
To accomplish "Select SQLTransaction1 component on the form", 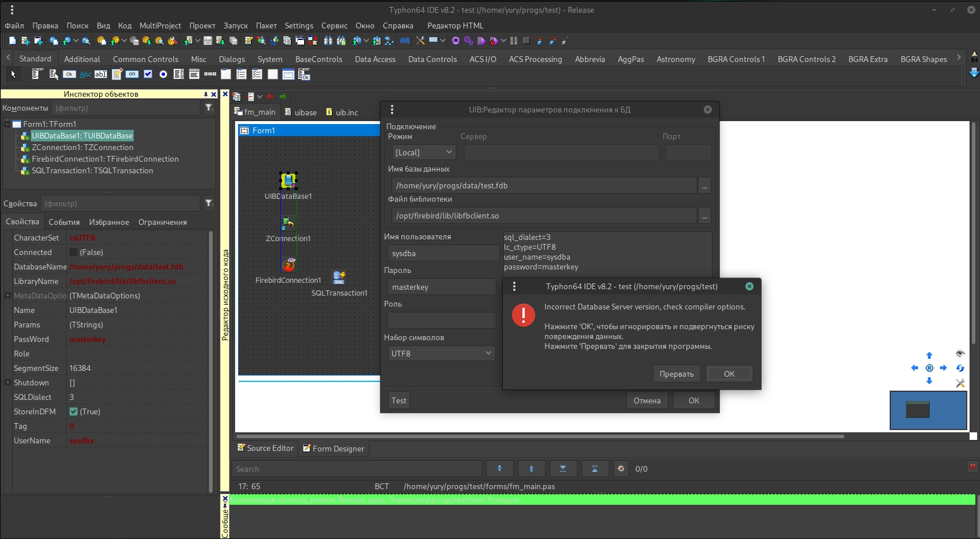I will (339, 278).
